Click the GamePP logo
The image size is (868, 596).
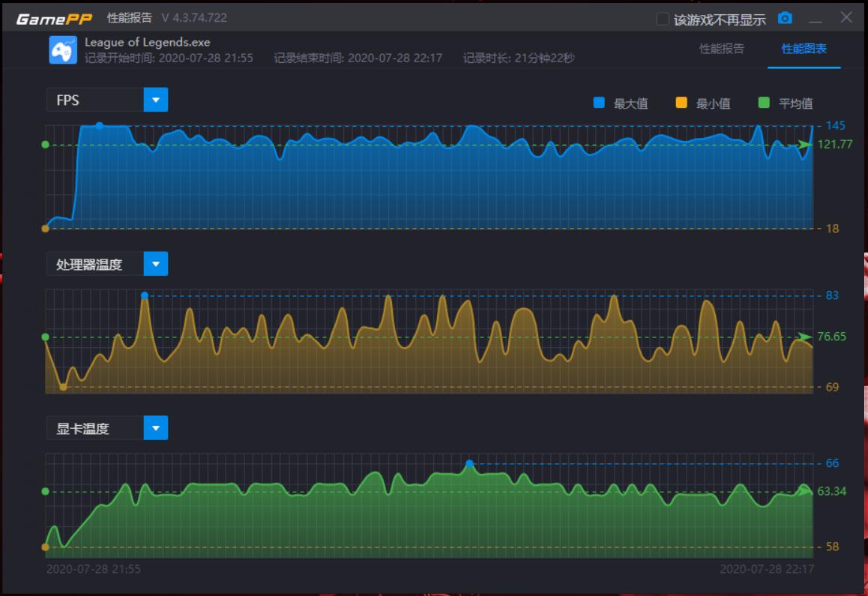point(54,19)
